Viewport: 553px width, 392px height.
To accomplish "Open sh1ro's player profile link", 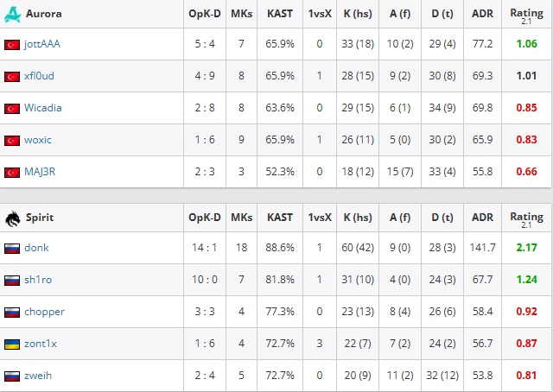I will tap(38, 280).
